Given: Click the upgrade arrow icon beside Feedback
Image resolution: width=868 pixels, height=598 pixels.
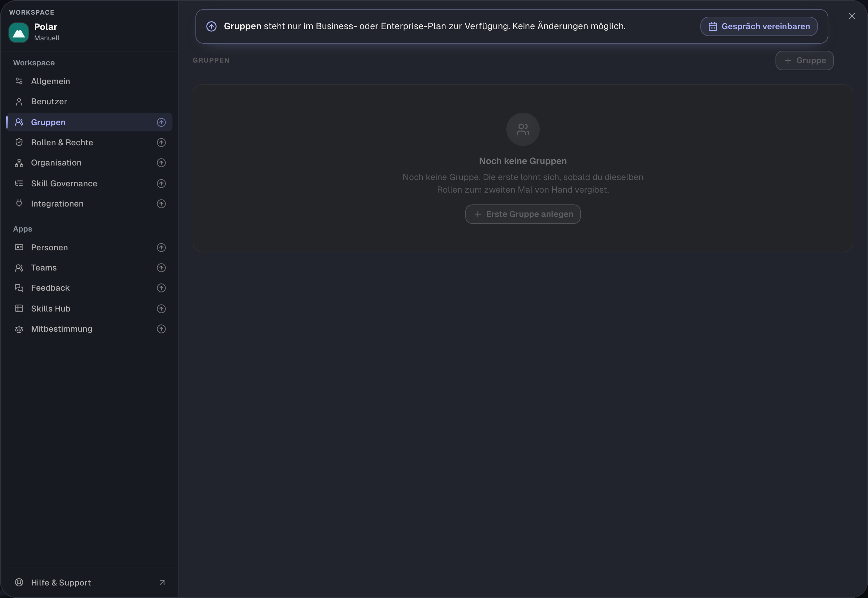Looking at the screenshot, I should [x=161, y=288].
